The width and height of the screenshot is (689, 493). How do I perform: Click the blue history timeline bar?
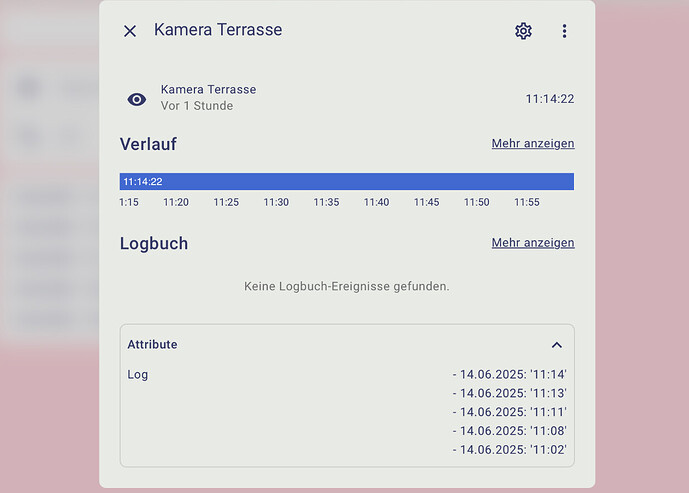click(x=346, y=182)
